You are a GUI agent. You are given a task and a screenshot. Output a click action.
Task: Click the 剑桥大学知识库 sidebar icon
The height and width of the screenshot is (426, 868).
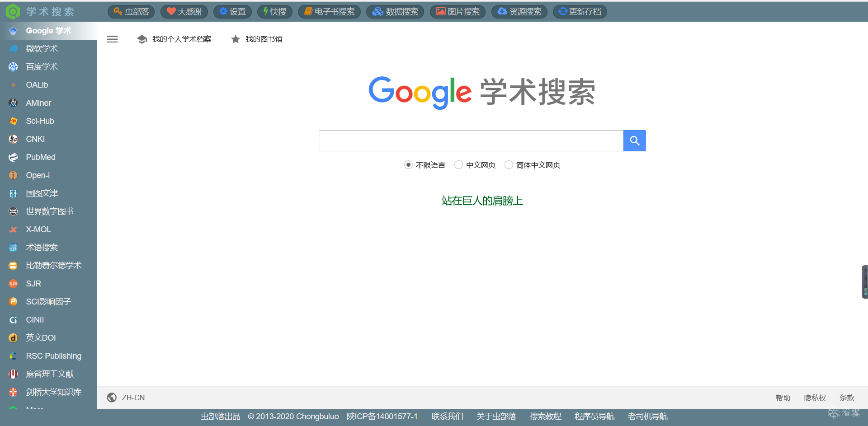(13, 392)
